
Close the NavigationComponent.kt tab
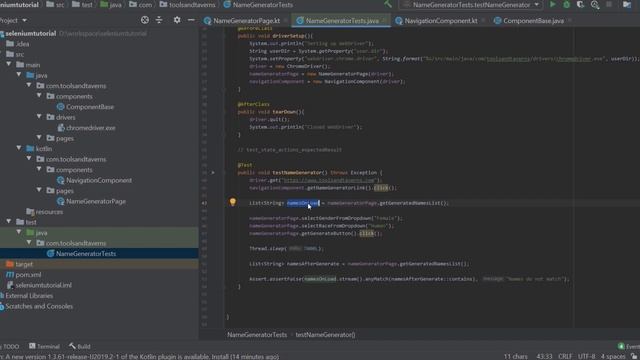click(x=483, y=20)
